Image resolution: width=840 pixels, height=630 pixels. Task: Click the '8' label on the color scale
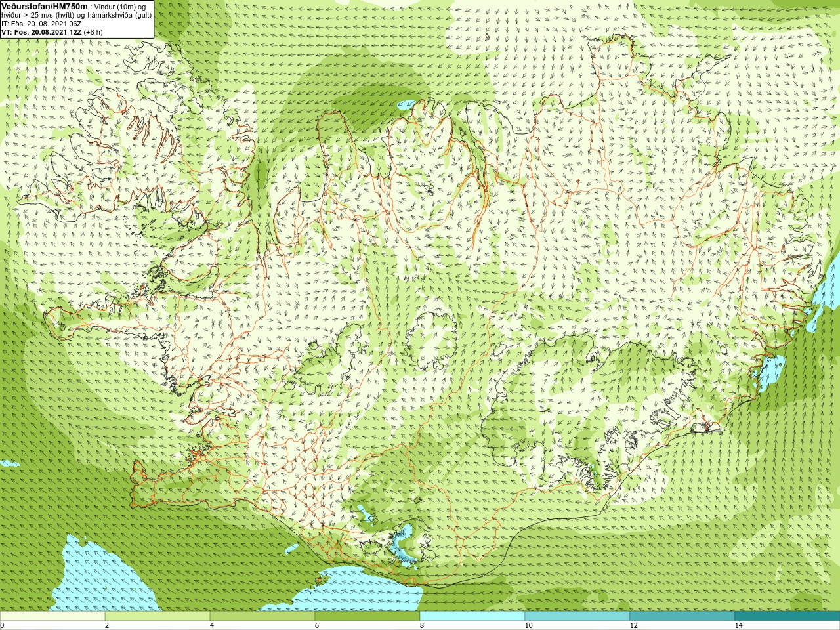[x=422, y=625]
